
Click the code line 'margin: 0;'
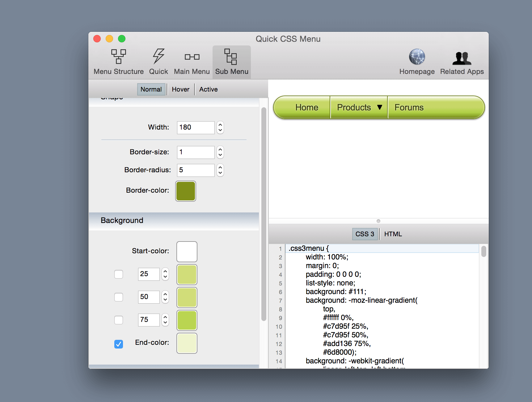[322, 266]
